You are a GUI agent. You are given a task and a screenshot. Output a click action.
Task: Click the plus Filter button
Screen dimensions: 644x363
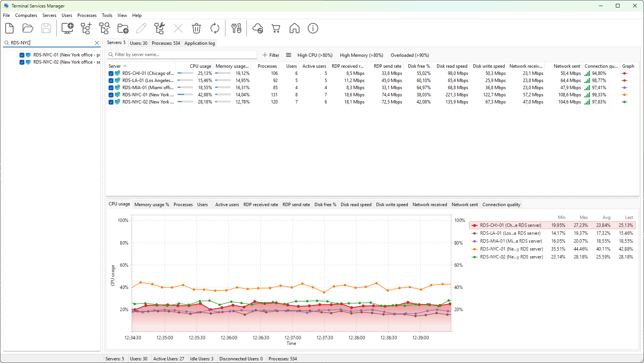click(271, 55)
